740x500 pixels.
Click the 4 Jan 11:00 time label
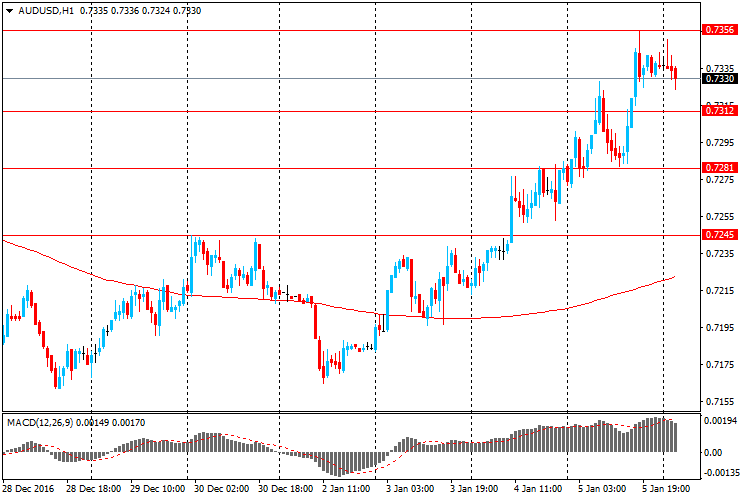[x=537, y=490]
